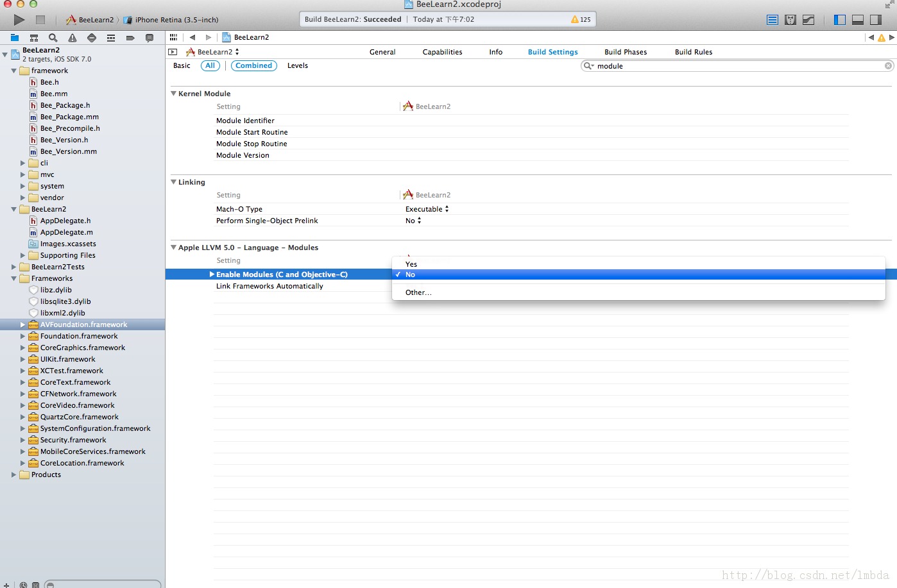
Task: Open the Mach-O Type Executable dropdown
Action: (427, 209)
